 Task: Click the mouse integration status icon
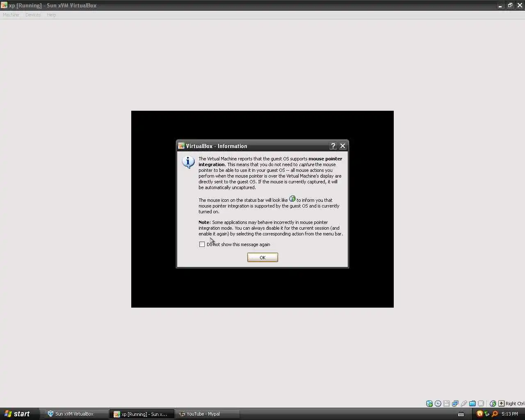pyautogui.click(x=493, y=404)
